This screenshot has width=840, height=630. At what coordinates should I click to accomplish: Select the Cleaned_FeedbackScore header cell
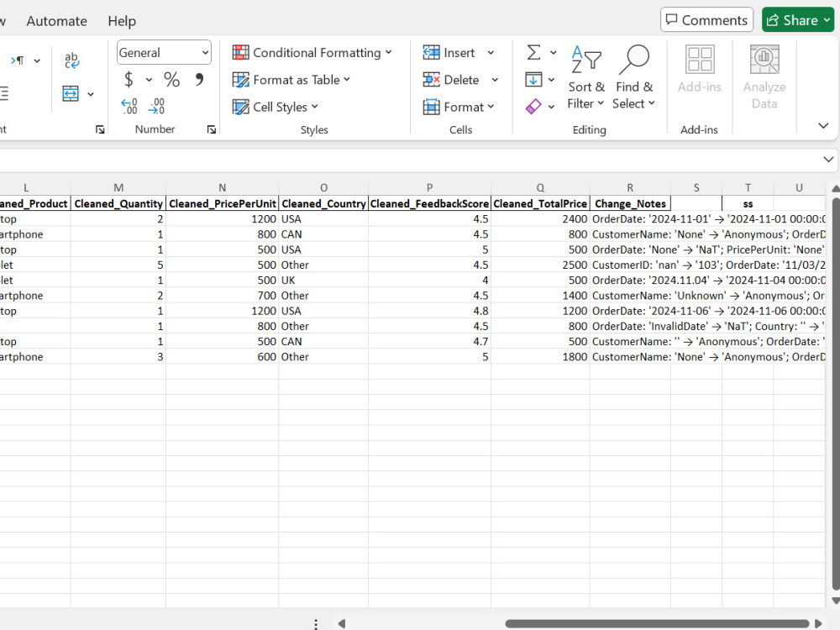[429, 203]
